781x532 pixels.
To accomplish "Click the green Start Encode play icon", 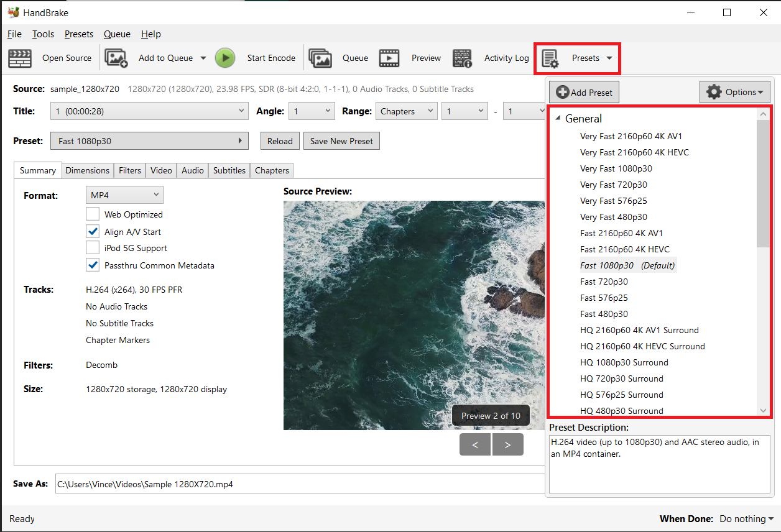I will tap(225, 58).
